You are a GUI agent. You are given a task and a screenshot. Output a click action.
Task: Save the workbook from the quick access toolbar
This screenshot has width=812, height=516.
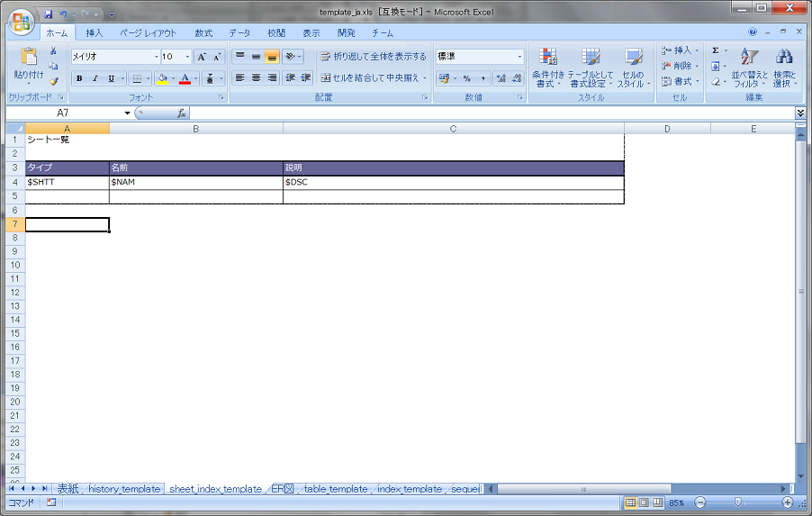(x=48, y=14)
